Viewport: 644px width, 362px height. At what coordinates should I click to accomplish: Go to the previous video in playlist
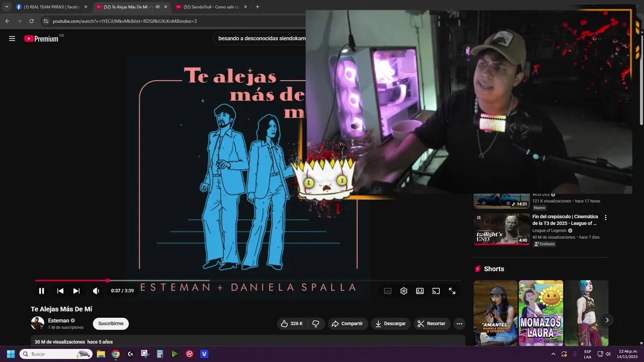click(60, 291)
